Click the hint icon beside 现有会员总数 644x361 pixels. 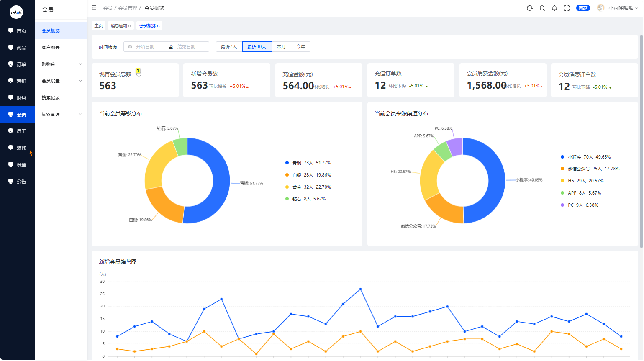139,73
